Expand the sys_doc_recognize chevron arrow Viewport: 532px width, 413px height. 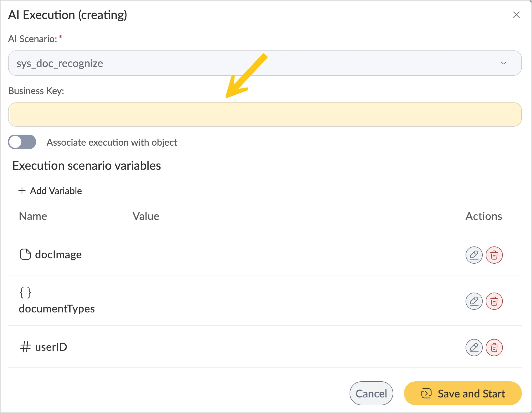coord(503,63)
